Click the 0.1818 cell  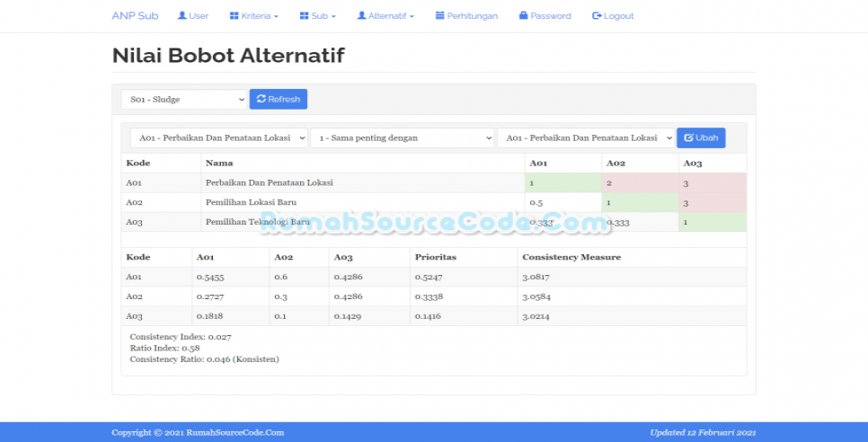pyautogui.click(x=231, y=316)
